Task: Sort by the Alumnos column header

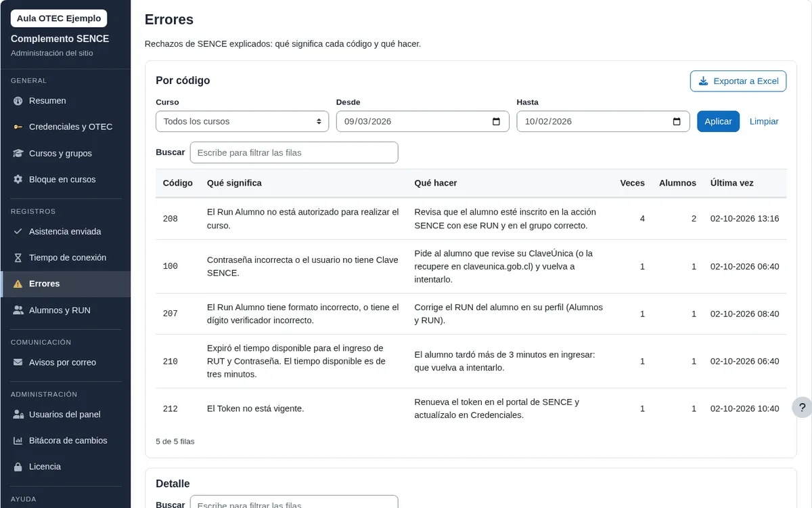Action: point(677,183)
